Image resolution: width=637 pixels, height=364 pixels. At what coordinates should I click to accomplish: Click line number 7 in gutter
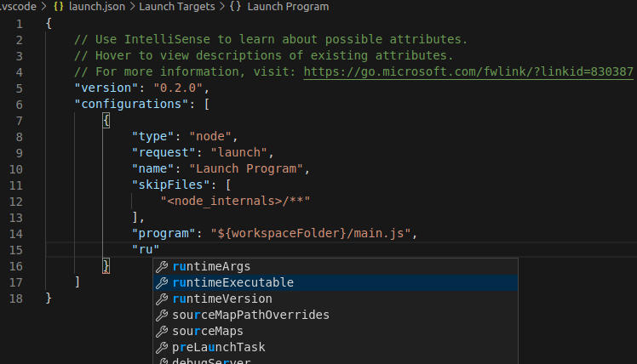[x=19, y=121]
